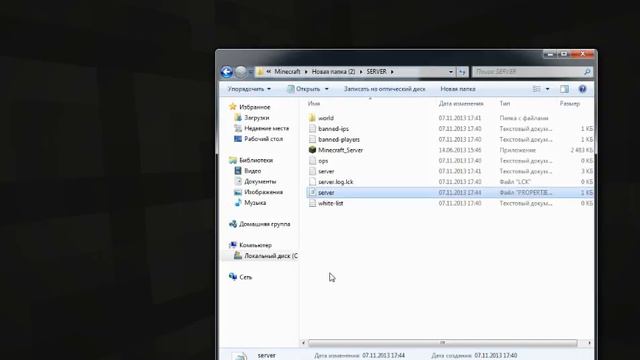The height and width of the screenshot is (360, 640).
Task: Select the banned-ips file
Action: [x=333, y=129]
